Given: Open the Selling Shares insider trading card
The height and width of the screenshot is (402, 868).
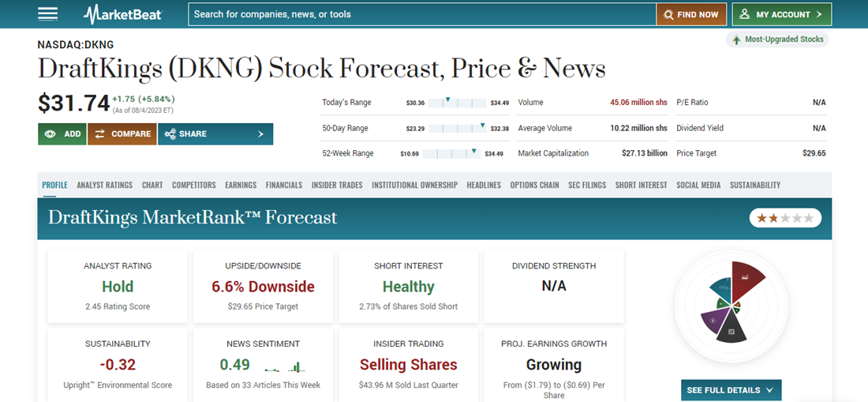Looking at the screenshot, I should (408, 364).
